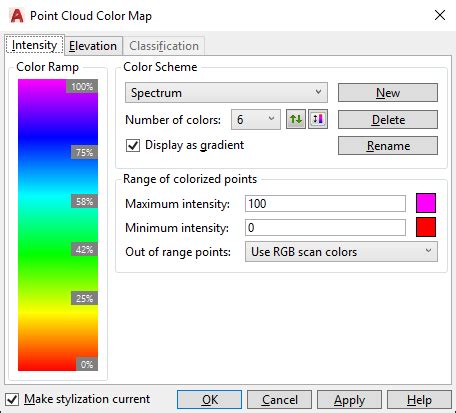
Task: Click the New color scheme button
Action: pyautogui.click(x=388, y=93)
